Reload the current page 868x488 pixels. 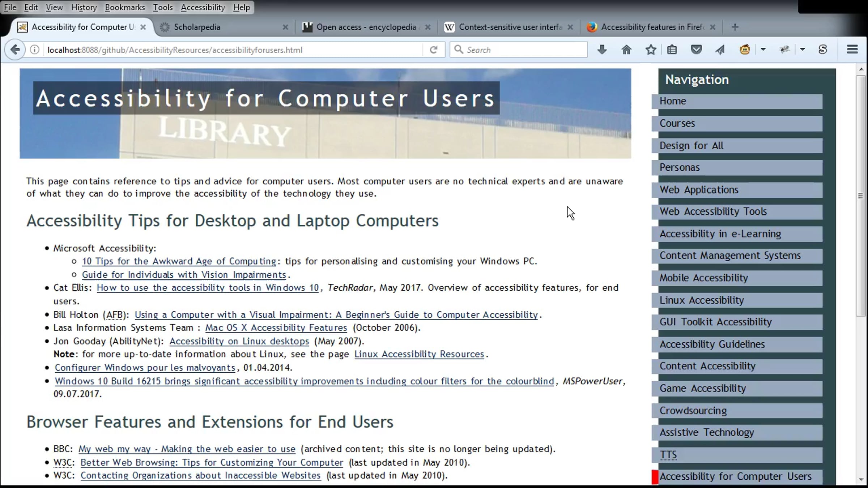tap(434, 50)
